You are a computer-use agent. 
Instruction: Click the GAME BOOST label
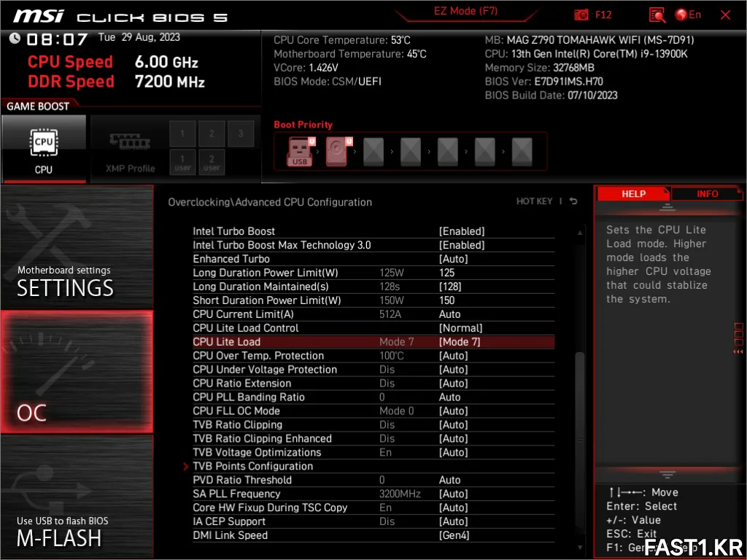click(38, 106)
